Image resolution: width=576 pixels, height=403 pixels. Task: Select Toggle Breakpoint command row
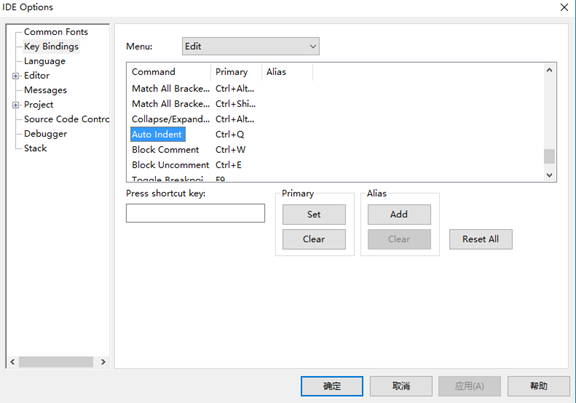pyautogui.click(x=336, y=178)
